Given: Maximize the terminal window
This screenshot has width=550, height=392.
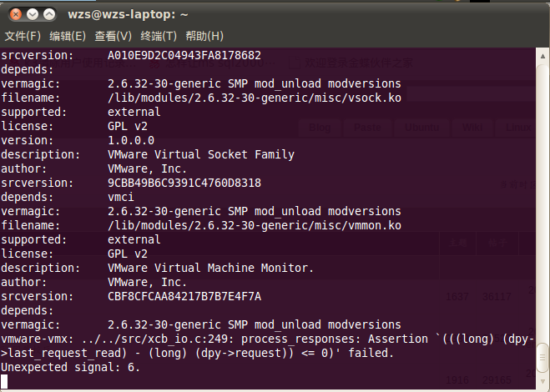Looking at the screenshot, I should coord(49,14).
